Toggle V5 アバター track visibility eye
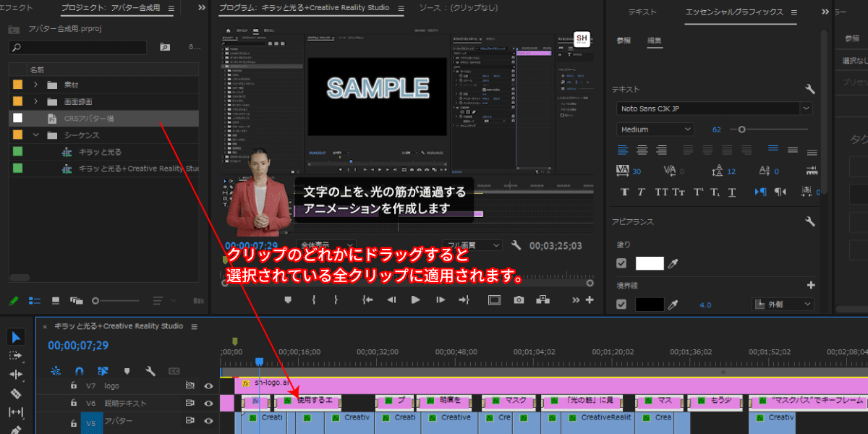 click(x=208, y=421)
